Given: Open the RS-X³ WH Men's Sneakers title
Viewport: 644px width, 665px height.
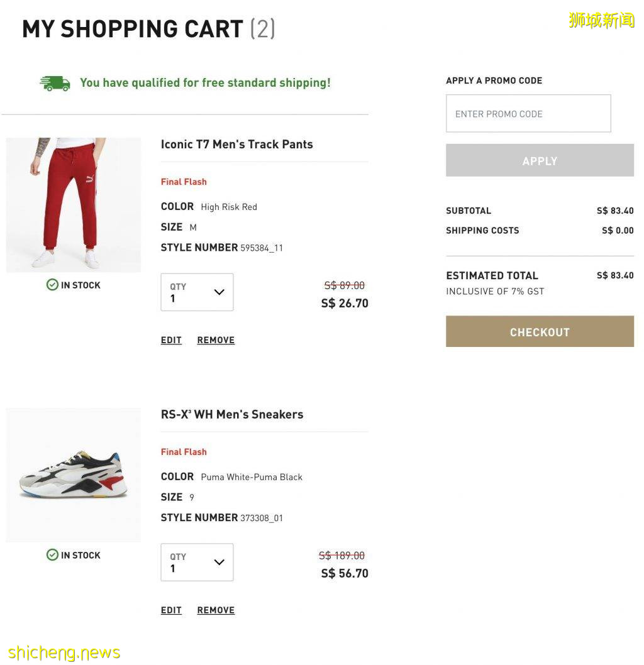Looking at the screenshot, I should (232, 415).
